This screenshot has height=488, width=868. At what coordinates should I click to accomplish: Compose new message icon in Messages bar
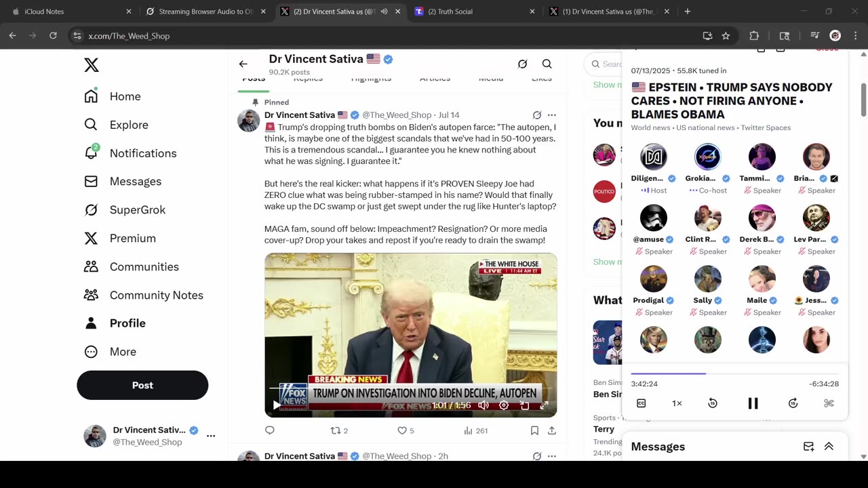click(x=808, y=447)
